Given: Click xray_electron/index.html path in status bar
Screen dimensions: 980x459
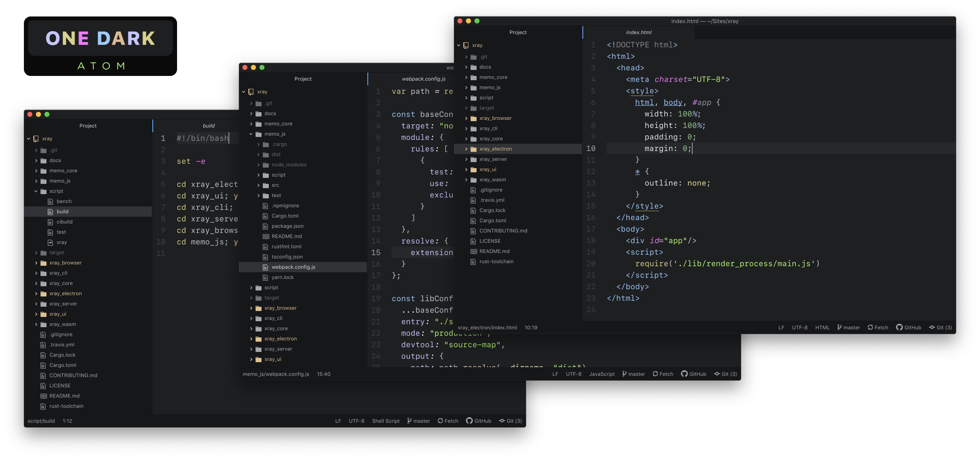Looking at the screenshot, I should [487, 328].
